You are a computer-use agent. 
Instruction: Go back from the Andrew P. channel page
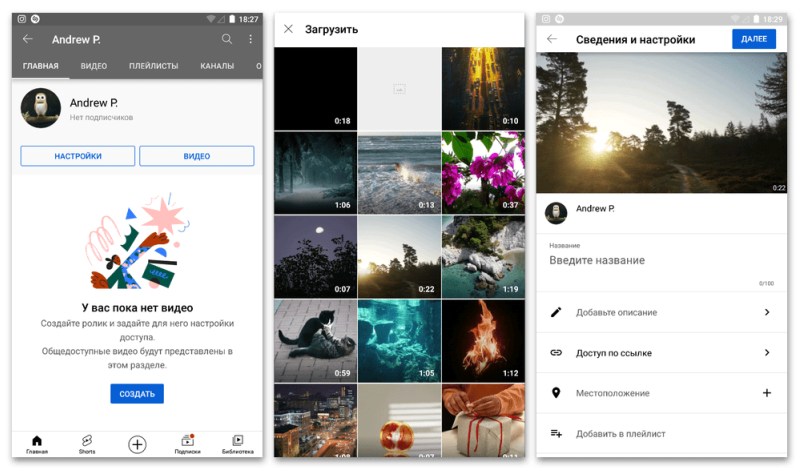[x=28, y=39]
